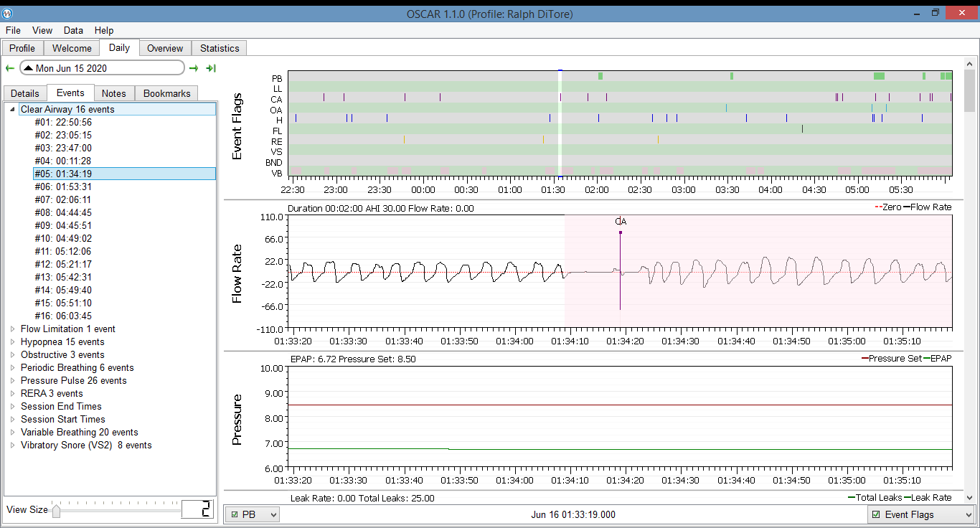Image resolution: width=980 pixels, height=528 pixels.
Task: Toggle the PB checkbox dropdown at bottom left
Action: click(x=253, y=514)
